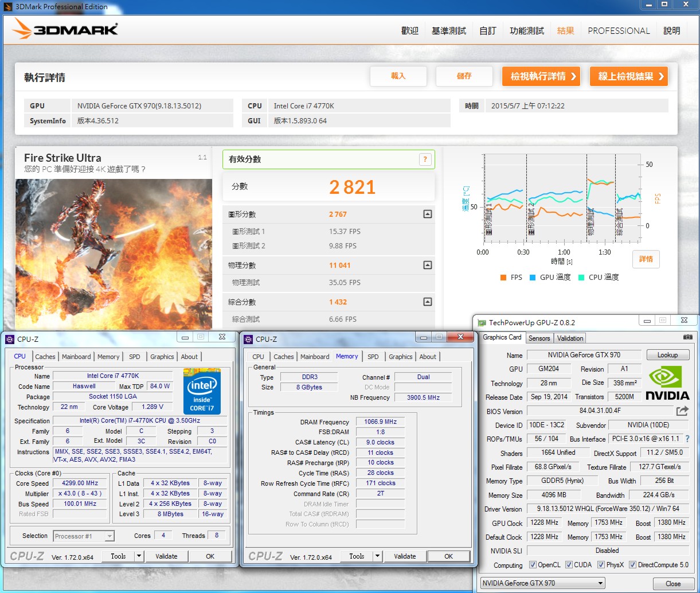
Task: Click Validate in the Memory CPU-Z window
Action: coord(405,556)
